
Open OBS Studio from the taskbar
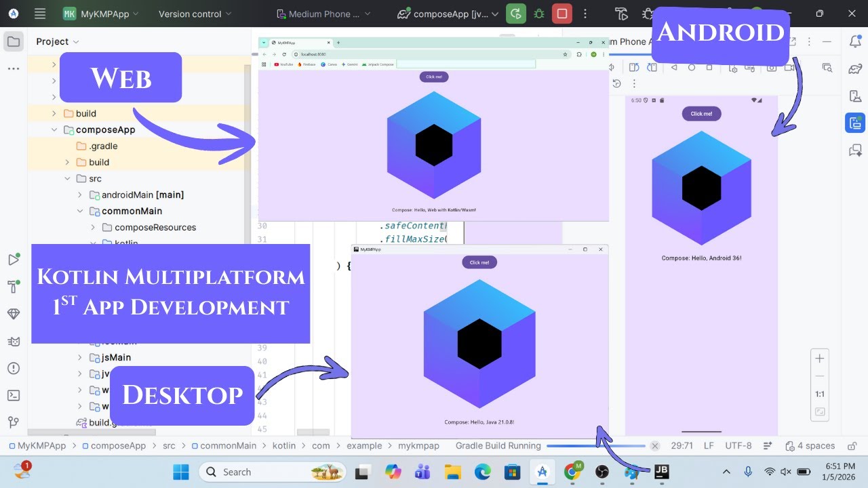[x=601, y=472]
